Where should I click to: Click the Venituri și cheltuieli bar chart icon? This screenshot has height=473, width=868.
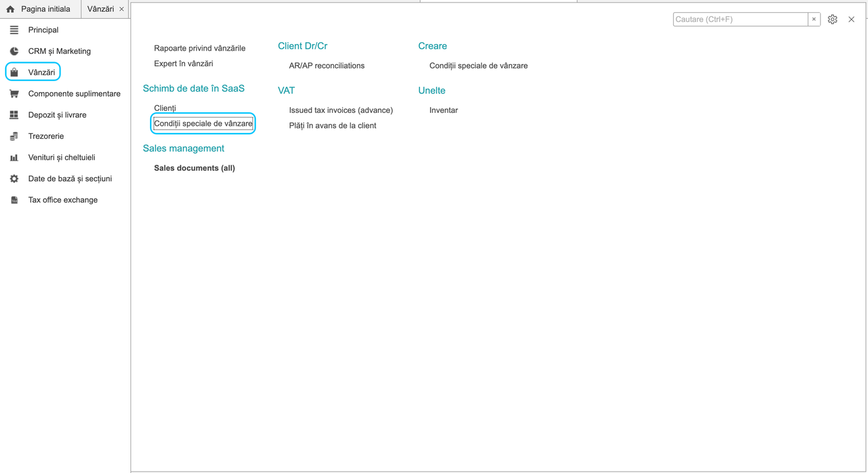click(14, 158)
